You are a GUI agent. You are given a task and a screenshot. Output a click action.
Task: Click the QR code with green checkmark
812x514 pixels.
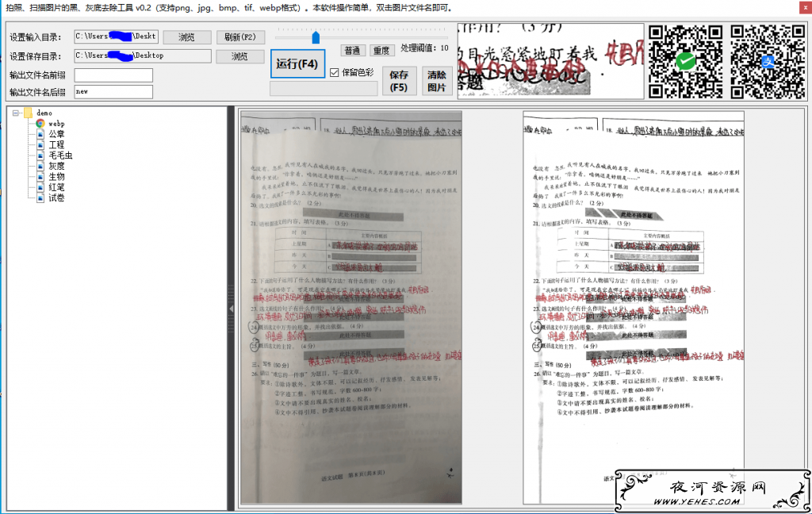pos(686,62)
